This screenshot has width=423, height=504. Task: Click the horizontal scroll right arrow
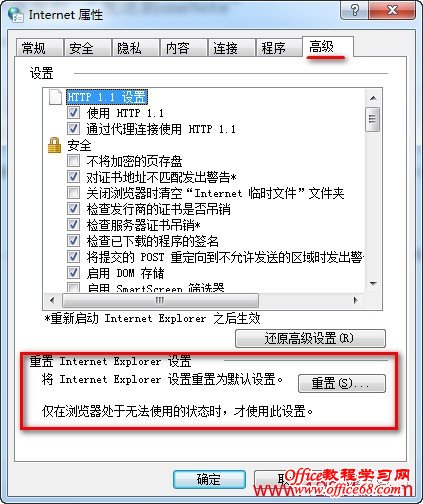[355, 300]
